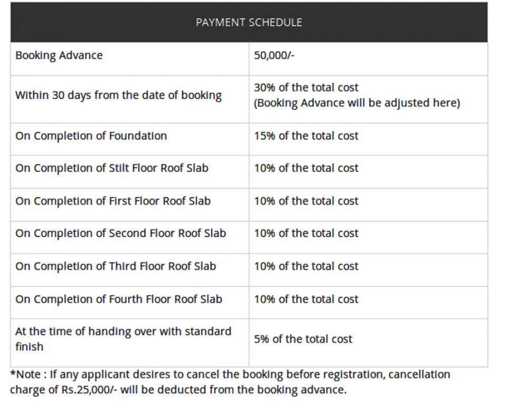Viewport: 532px width, 405px height.
Task: Click 'On Completion of Second Floor Roof Slab'
Action: click(x=120, y=233)
